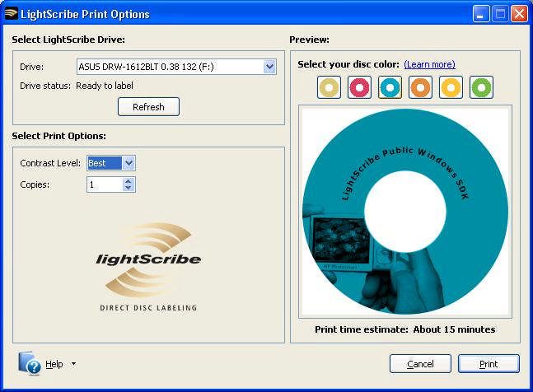
Task: Expand the Help dropdown arrow
Action: click(x=74, y=364)
